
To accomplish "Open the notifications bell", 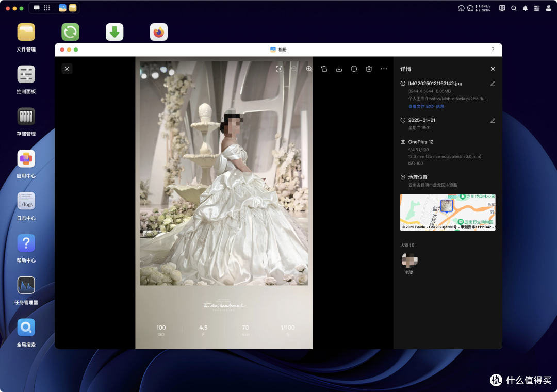I will (x=525, y=8).
